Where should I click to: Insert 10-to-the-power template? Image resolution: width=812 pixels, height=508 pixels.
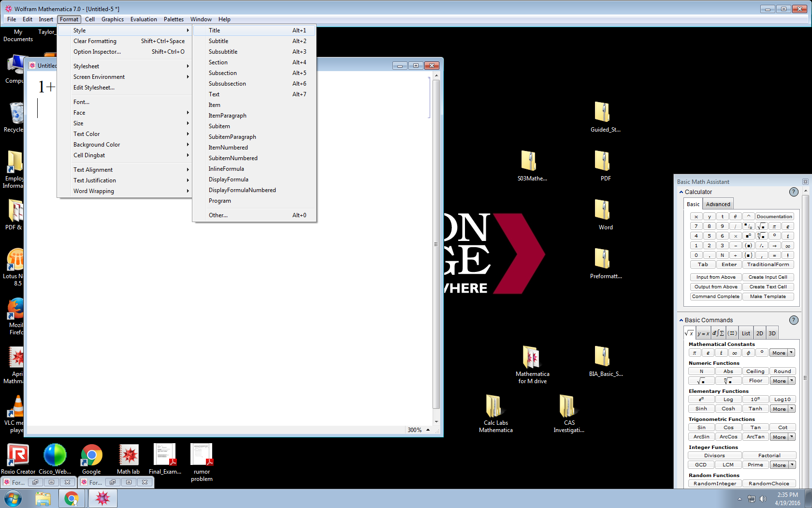[x=755, y=399]
